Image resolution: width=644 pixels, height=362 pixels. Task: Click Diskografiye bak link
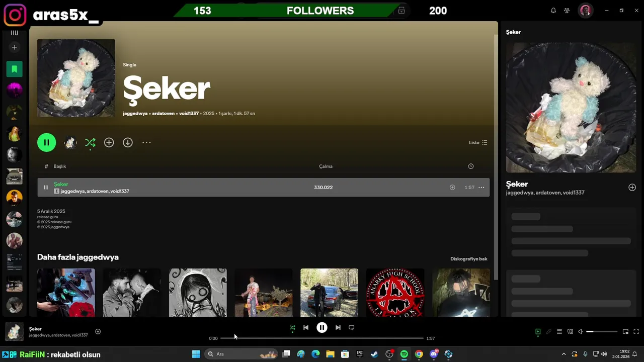[469, 259]
